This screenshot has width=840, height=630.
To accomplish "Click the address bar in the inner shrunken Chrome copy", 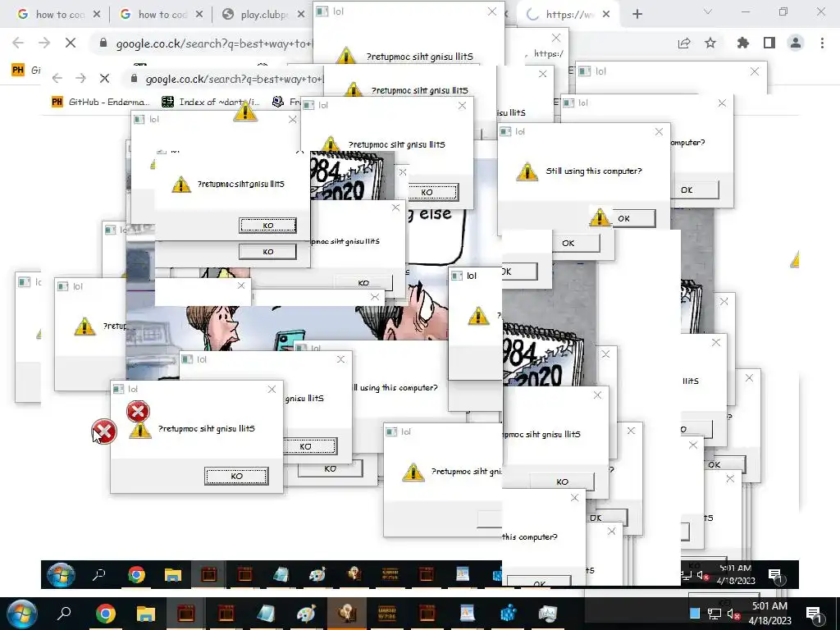I will coord(235,80).
